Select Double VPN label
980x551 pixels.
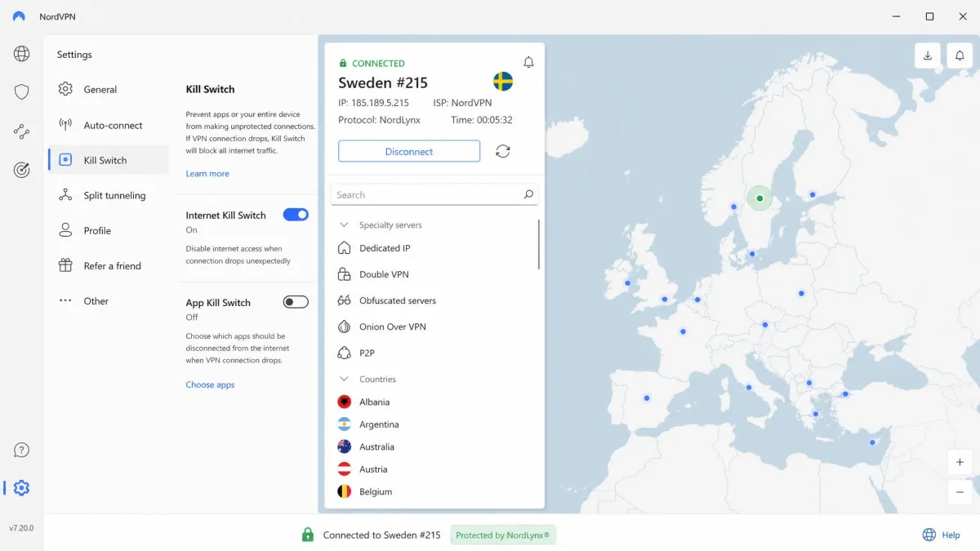[384, 274]
